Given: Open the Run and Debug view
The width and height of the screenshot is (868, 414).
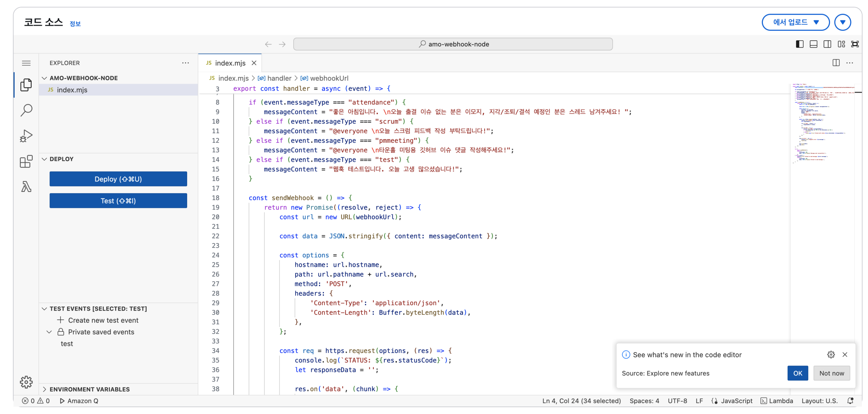Looking at the screenshot, I should [x=26, y=136].
